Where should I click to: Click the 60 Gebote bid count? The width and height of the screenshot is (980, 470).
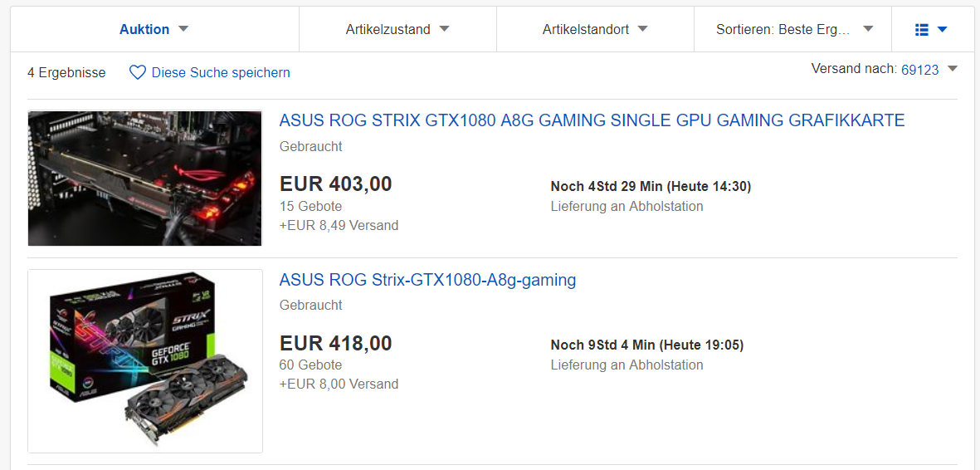310,365
